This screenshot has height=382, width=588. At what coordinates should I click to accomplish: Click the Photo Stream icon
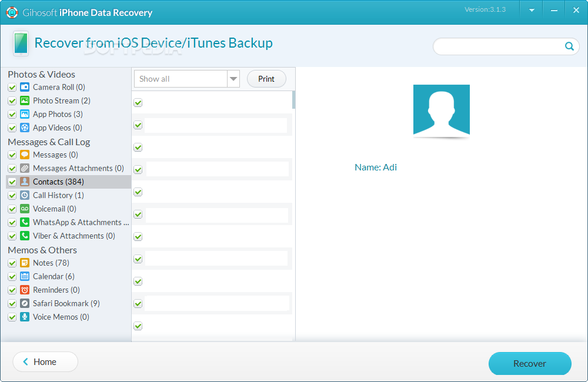25,100
